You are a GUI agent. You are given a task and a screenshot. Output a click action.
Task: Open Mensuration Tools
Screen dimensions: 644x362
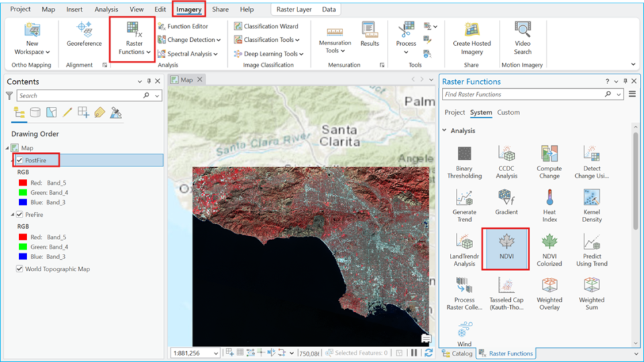click(335, 40)
